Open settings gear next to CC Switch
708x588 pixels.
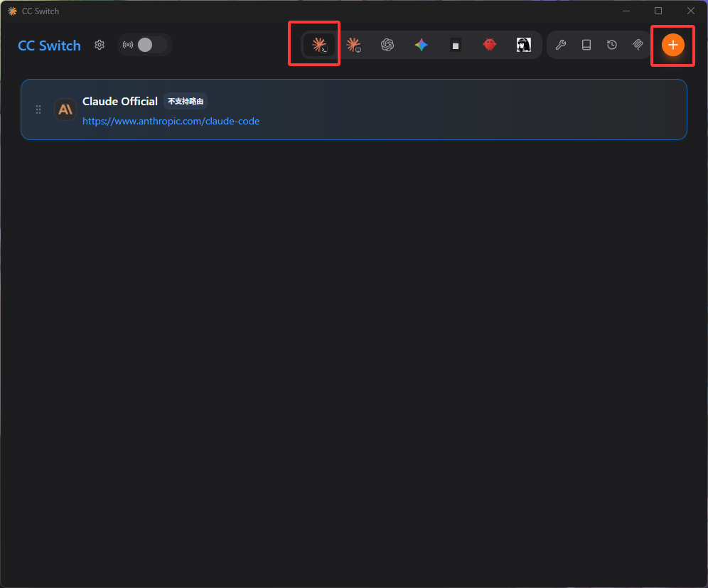[100, 45]
